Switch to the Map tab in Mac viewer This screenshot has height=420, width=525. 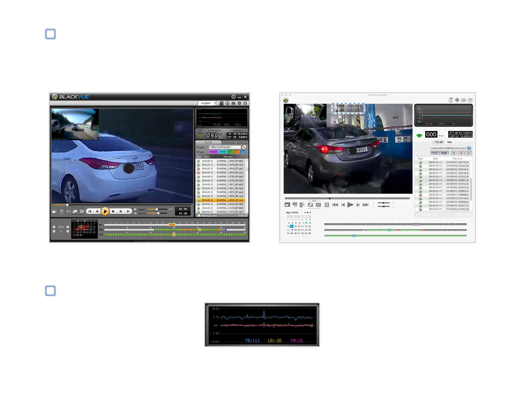[450, 142]
